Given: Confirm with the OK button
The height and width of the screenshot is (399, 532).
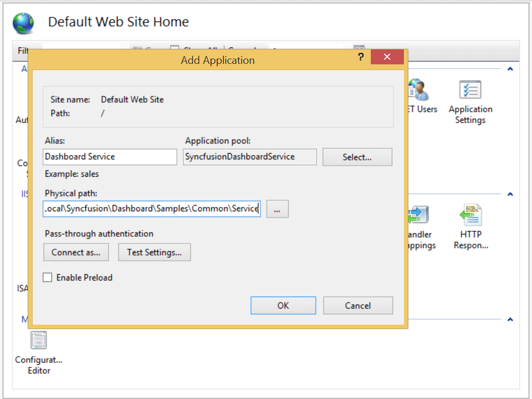Looking at the screenshot, I should (x=284, y=306).
